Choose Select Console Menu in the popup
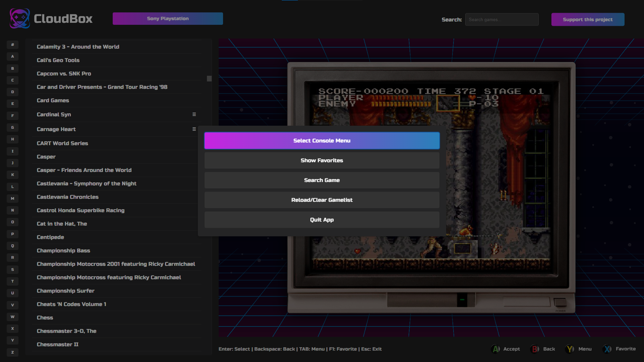 point(322,140)
